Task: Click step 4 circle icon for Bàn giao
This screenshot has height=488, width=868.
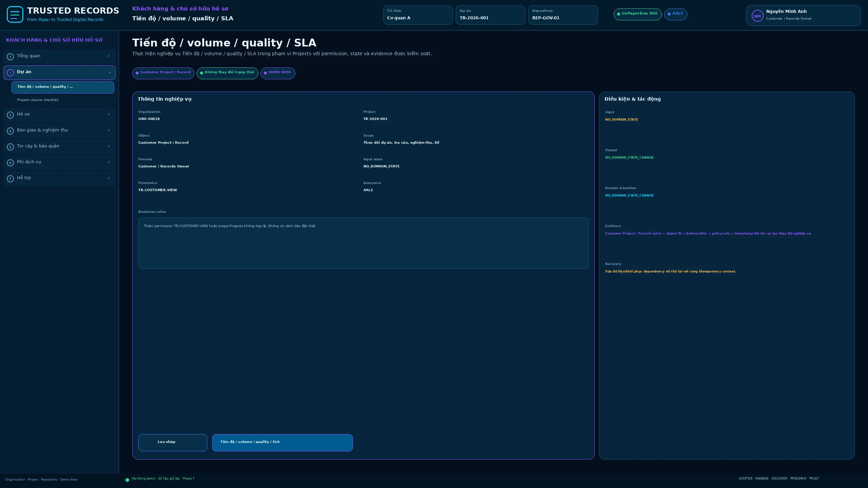Action: click(x=10, y=131)
